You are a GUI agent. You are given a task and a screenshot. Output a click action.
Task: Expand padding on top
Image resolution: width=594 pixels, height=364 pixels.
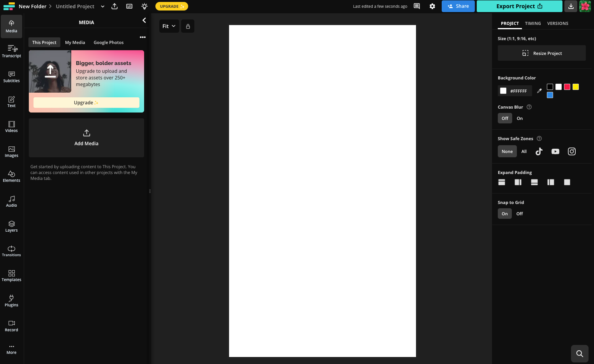[x=502, y=182]
